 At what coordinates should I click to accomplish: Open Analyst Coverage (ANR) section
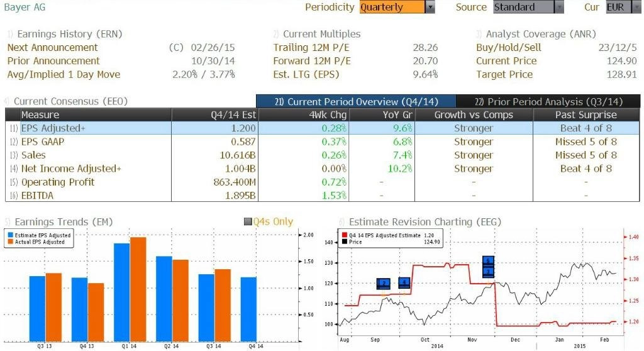pyautogui.click(x=541, y=34)
